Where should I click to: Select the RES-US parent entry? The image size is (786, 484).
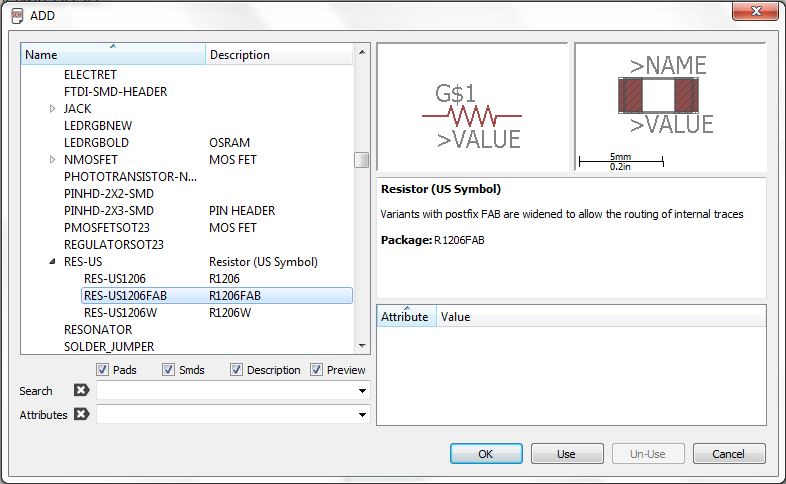[x=83, y=262]
